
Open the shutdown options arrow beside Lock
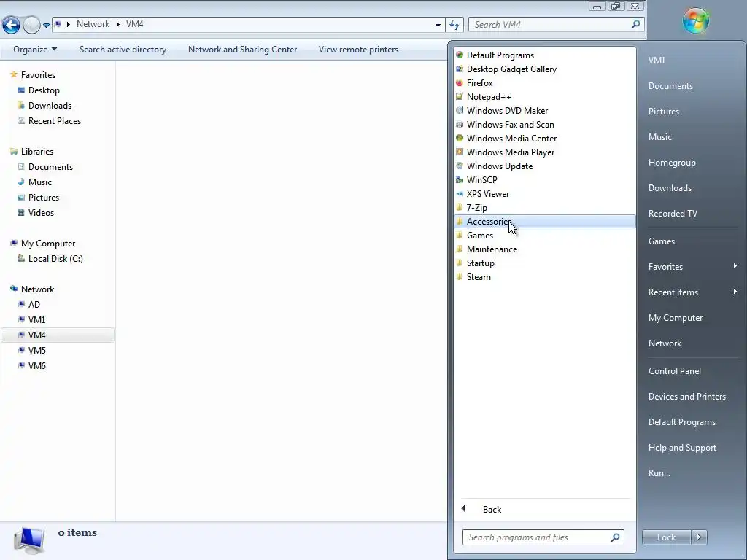coord(699,537)
